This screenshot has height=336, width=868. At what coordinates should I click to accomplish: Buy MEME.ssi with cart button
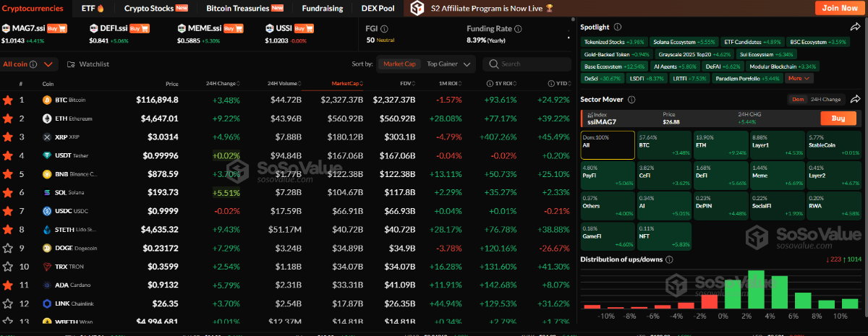point(233,27)
